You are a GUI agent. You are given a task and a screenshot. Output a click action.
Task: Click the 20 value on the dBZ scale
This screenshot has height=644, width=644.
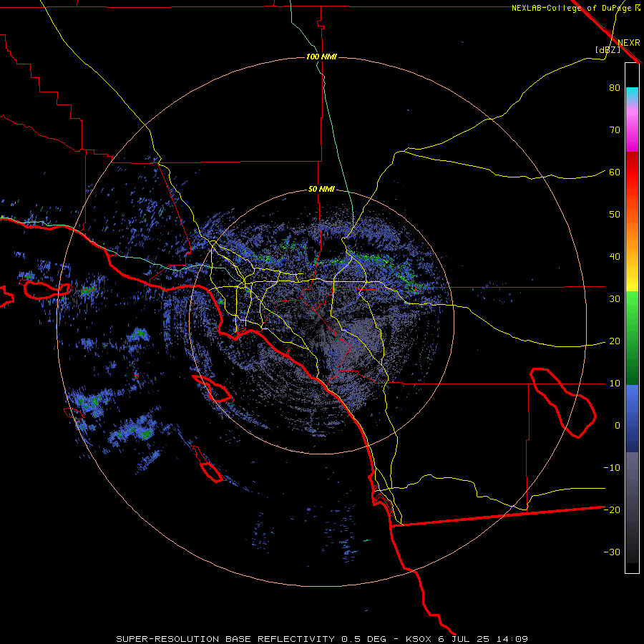(615, 341)
